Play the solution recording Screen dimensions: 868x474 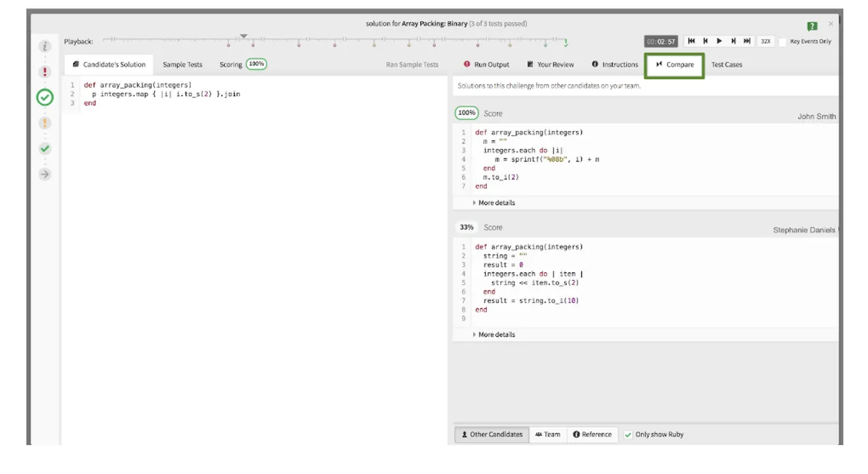(x=719, y=41)
